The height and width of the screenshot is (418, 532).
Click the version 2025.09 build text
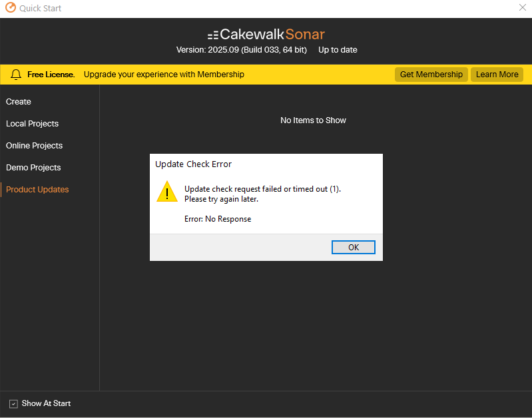click(242, 50)
